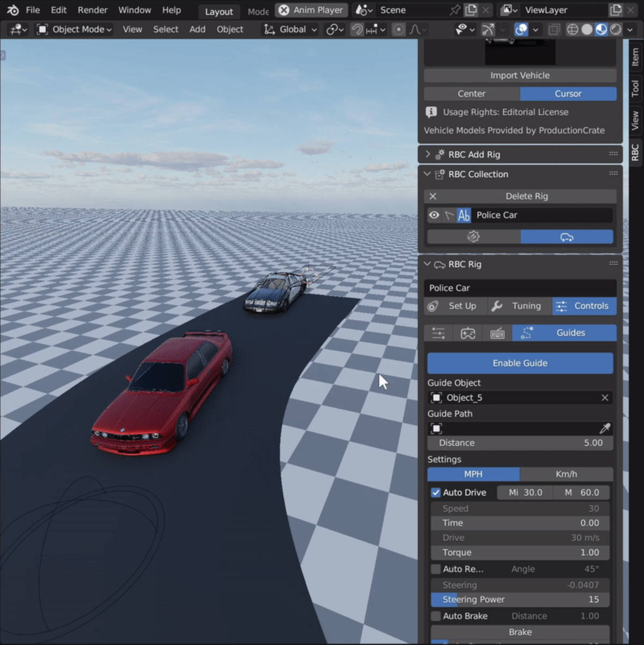
Task: Clear Object_5 with the X in Guide Object
Action: pyautogui.click(x=604, y=397)
